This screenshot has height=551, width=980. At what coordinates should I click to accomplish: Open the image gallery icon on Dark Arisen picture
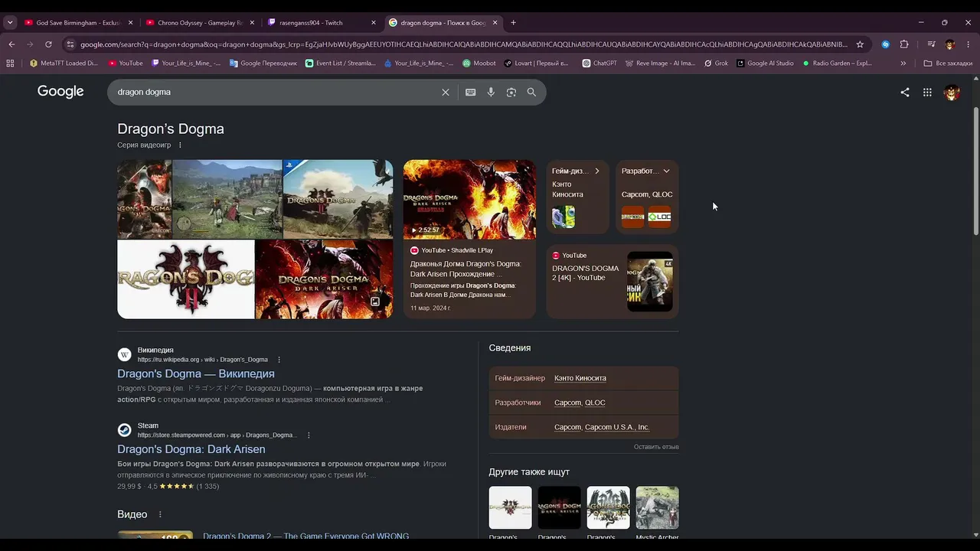click(375, 302)
